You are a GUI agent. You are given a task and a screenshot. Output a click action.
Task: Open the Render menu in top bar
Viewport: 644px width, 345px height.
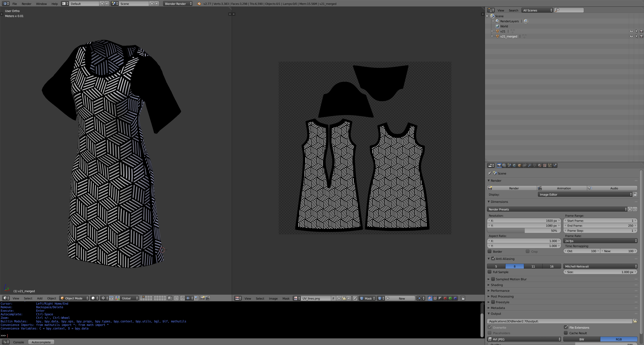click(26, 4)
